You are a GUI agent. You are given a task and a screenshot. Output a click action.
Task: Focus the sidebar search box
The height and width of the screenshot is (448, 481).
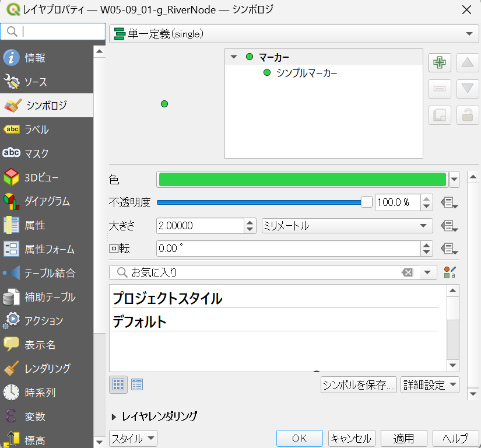pyautogui.click(x=52, y=32)
